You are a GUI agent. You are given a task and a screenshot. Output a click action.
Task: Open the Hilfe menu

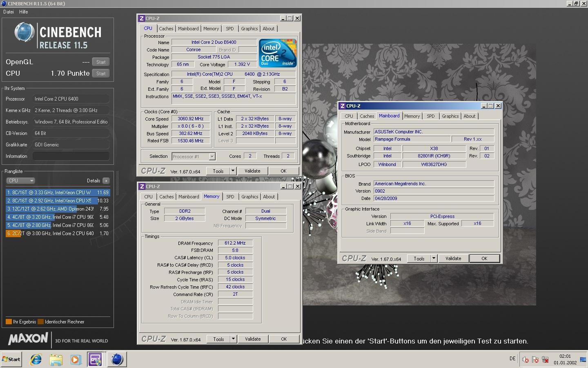click(x=24, y=12)
